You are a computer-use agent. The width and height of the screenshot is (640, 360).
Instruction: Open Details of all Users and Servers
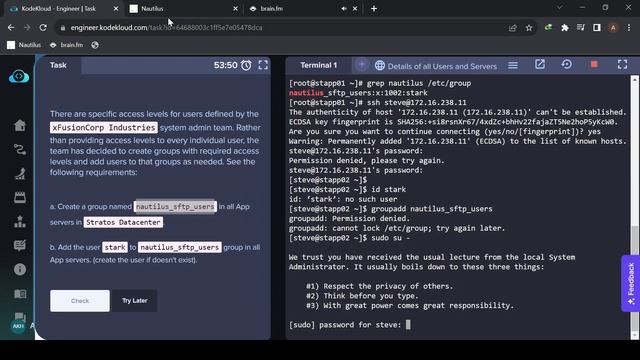pos(442,66)
